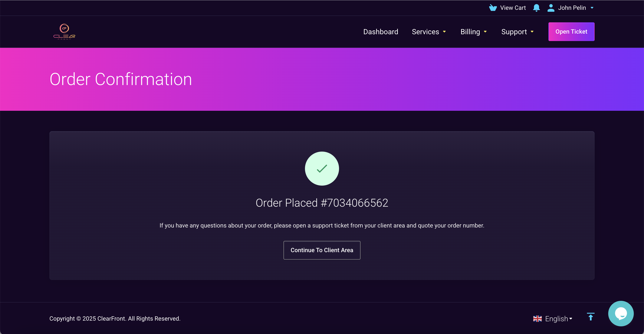Screen dimensions: 644x334
Task: Select the Support menu label
Action: 514,32
